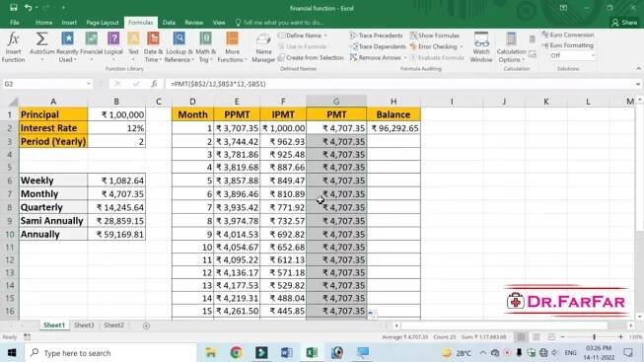Open the Text functions list

coord(133,47)
